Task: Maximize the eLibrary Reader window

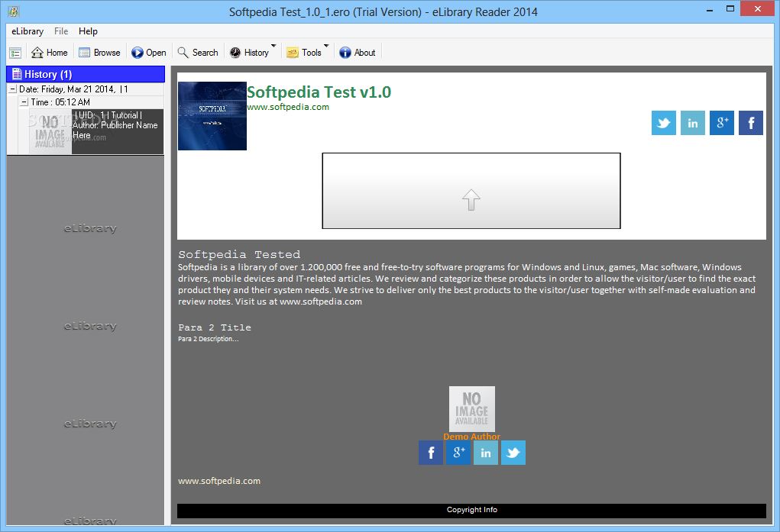Action: click(730, 9)
